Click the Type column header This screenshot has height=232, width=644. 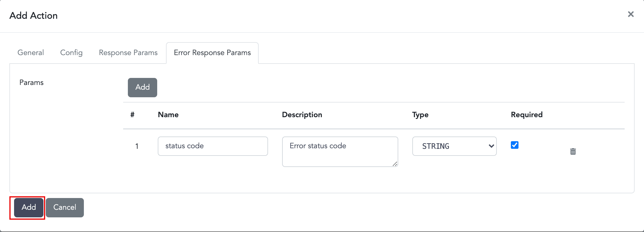tap(420, 115)
